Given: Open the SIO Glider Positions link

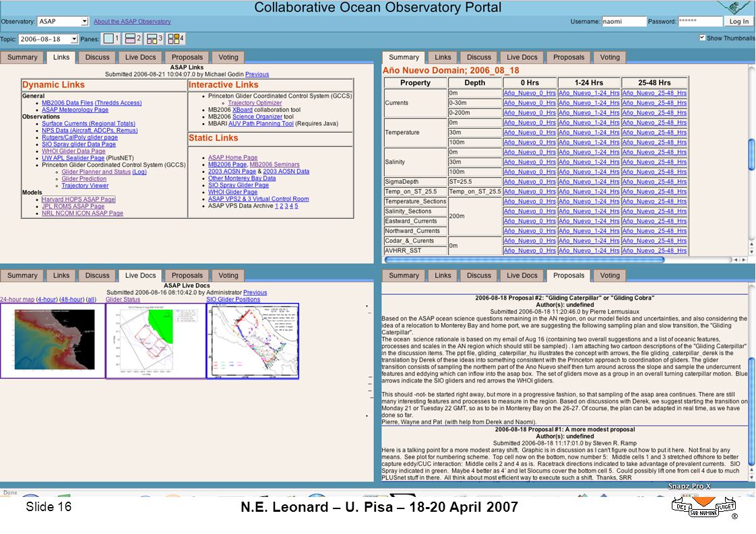Looking at the screenshot, I should click(x=233, y=299).
